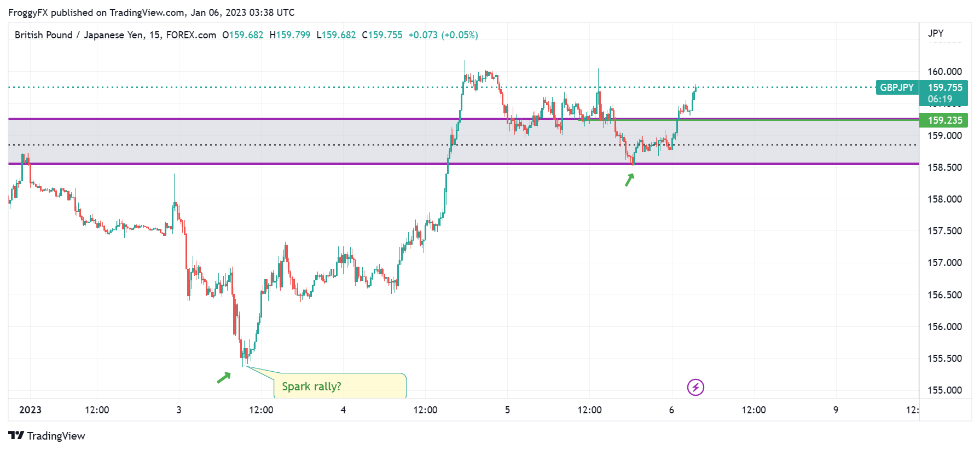
Task: Click the GBPJPY price label tag
Action: (x=897, y=88)
